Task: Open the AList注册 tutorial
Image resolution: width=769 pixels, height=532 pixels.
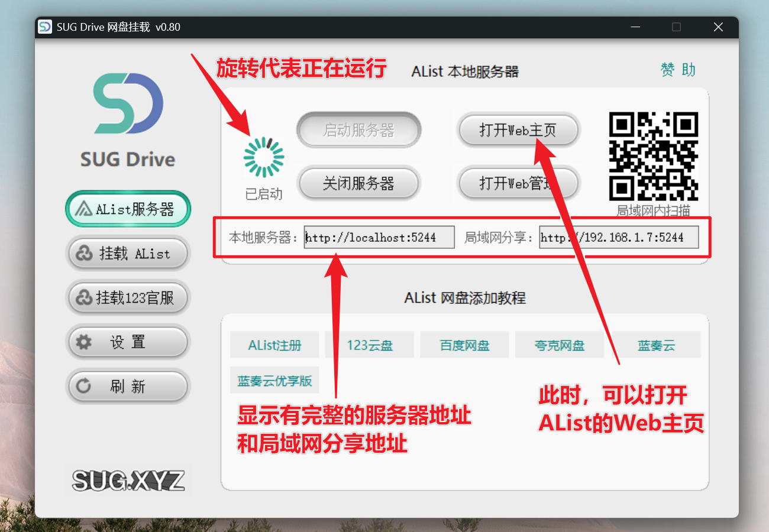Action: click(274, 345)
